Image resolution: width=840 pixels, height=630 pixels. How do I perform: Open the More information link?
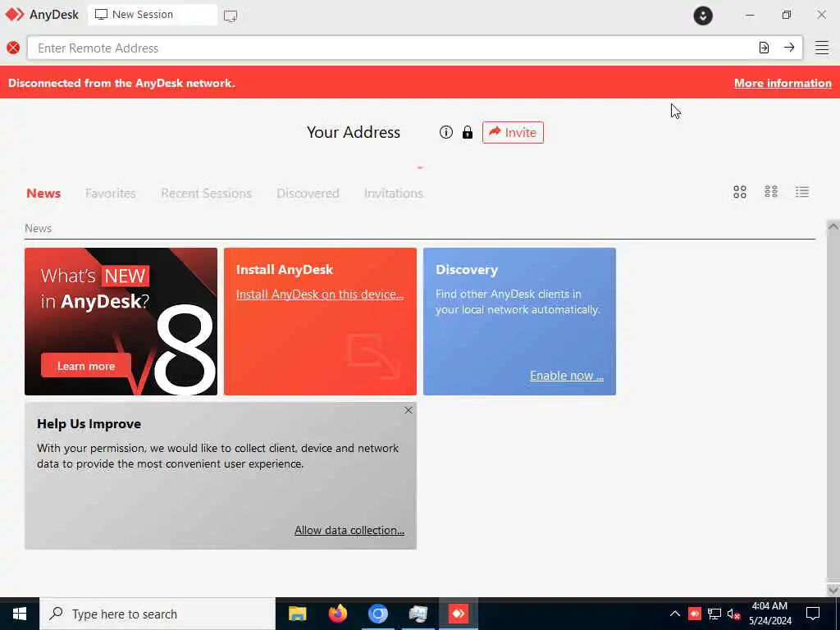[x=783, y=83]
